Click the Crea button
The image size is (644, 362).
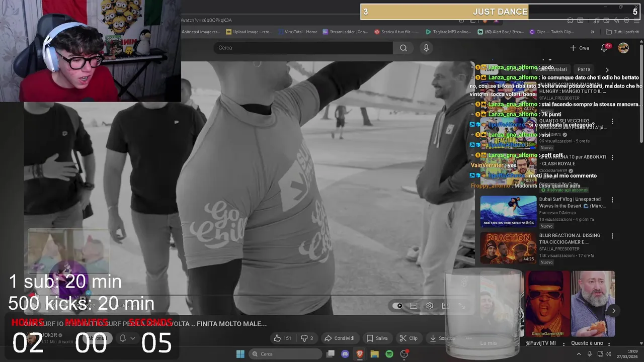(580, 48)
